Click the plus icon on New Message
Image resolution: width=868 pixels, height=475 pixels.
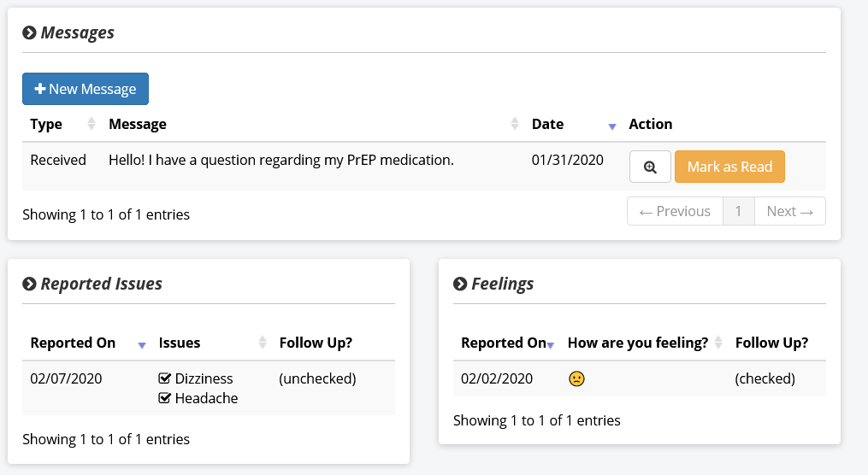40,89
